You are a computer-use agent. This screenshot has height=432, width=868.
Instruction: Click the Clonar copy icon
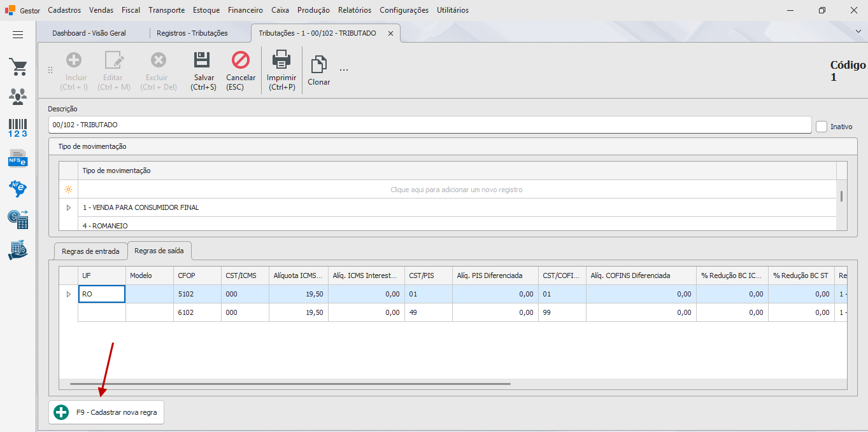pyautogui.click(x=318, y=64)
